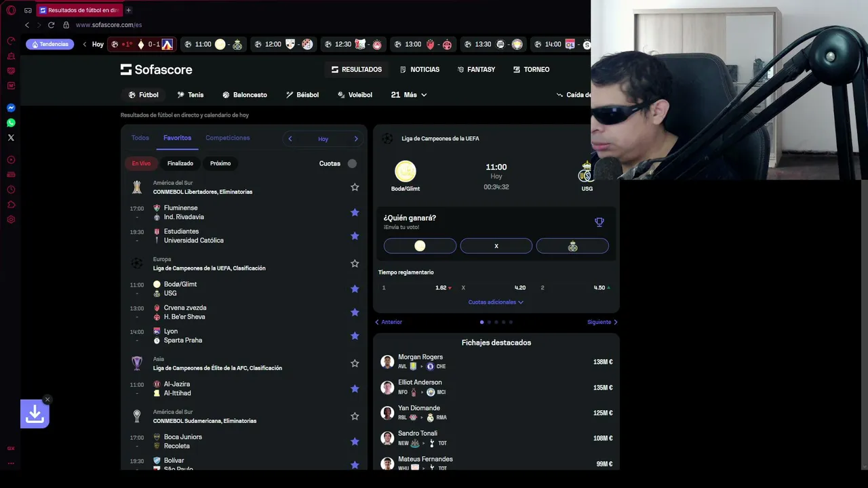This screenshot has width=868, height=488.
Task: Open the Opera sidebar player icon
Action: pos(11,160)
